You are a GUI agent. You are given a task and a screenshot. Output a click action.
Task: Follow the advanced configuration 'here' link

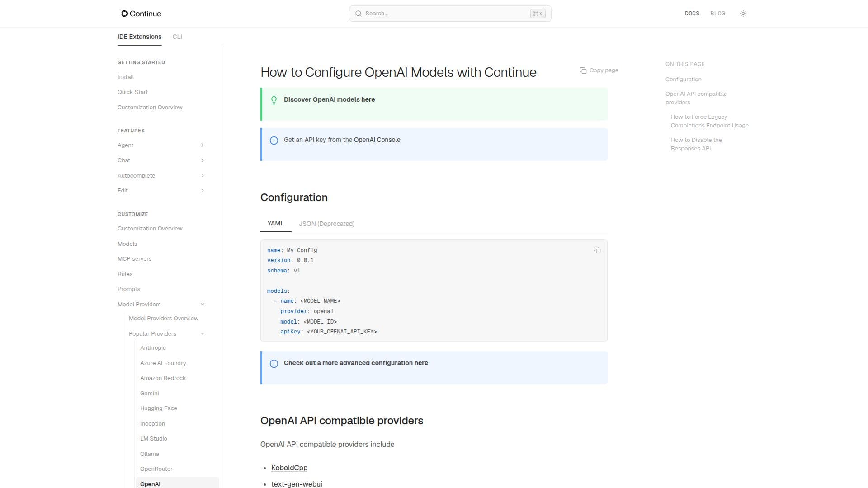click(421, 363)
